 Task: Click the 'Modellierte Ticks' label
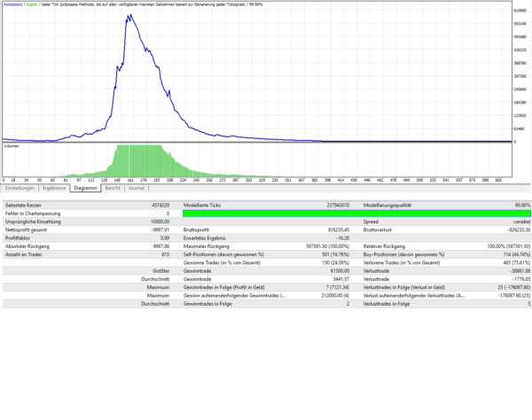(x=202, y=206)
